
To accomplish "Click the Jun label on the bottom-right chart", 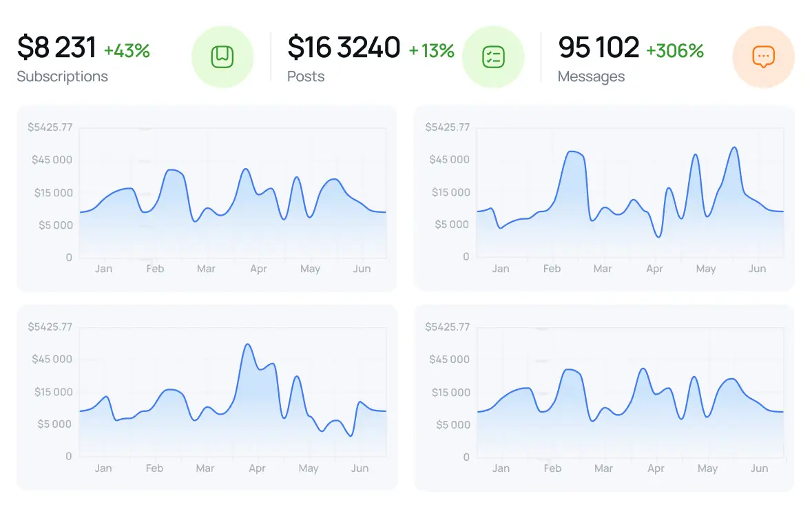I will [758, 468].
